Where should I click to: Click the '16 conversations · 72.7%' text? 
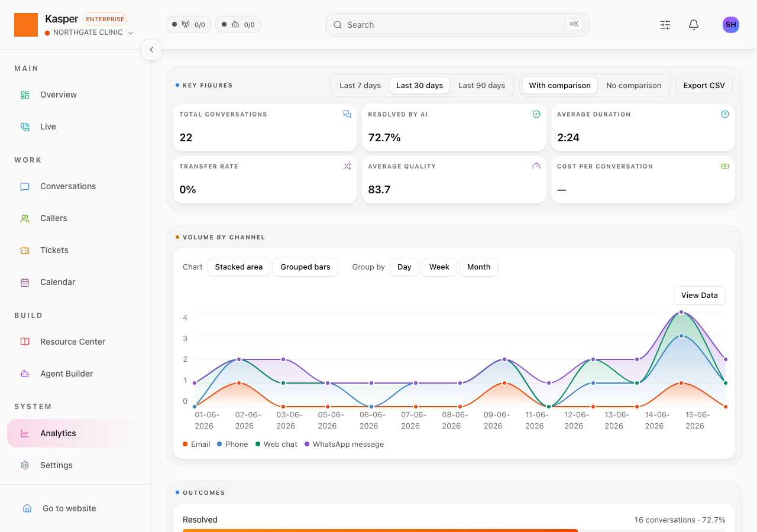680,520
